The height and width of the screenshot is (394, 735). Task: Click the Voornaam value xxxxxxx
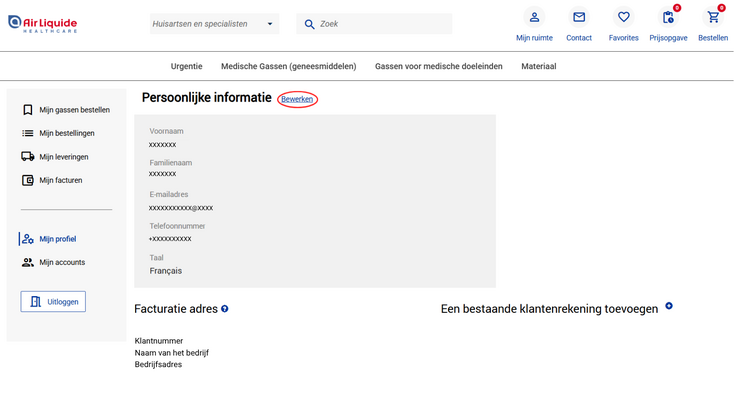[162, 145]
